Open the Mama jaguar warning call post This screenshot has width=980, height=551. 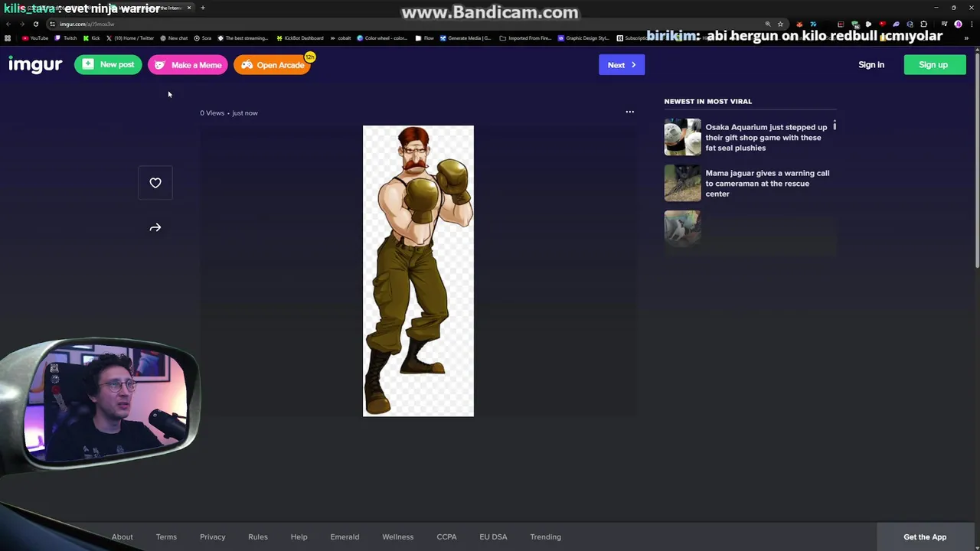(x=767, y=184)
